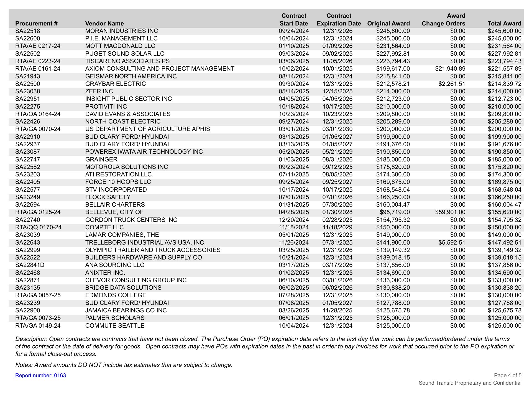532x411 pixels.
Task: Click the Contract Start Date header
Action: click(294, 20)
